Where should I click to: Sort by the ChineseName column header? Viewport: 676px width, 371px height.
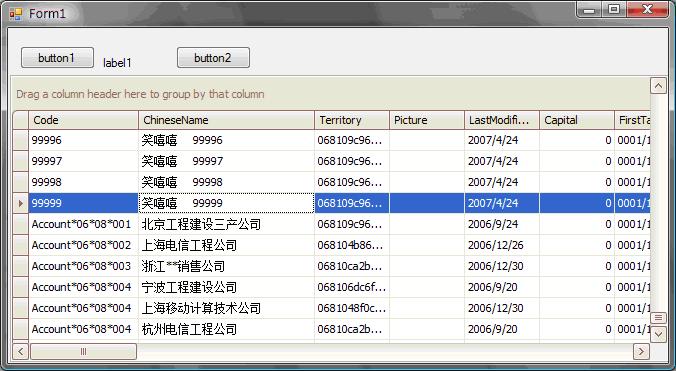click(226, 120)
